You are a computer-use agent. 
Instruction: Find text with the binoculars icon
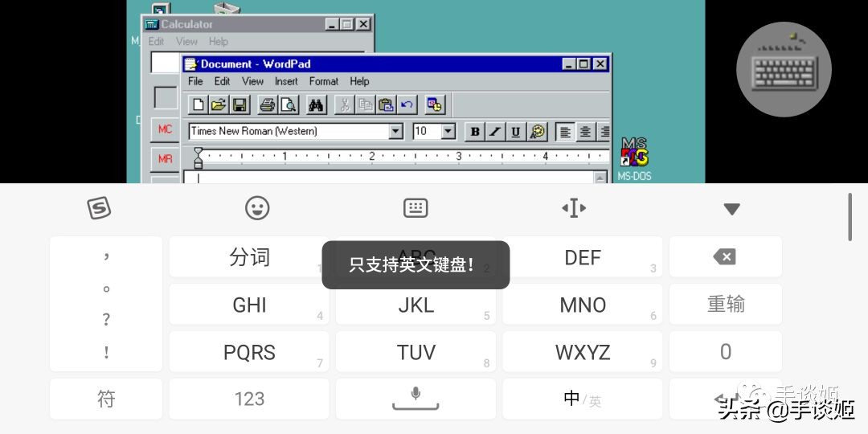tap(316, 104)
